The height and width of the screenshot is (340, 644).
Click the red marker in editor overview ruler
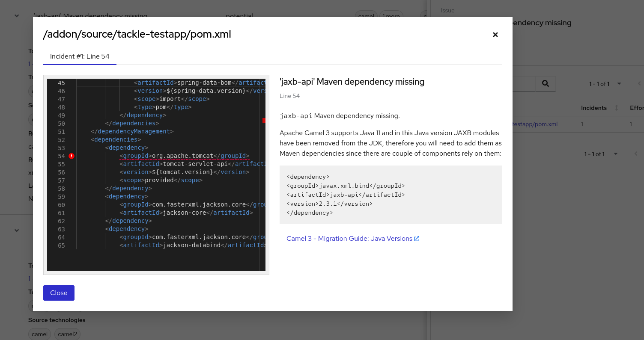pyautogui.click(x=264, y=121)
